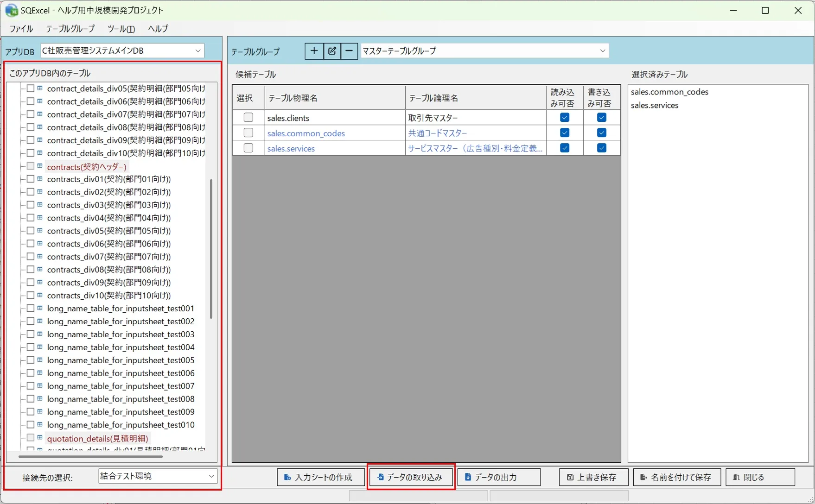Click the table icon beside contracts_div07

point(40,256)
